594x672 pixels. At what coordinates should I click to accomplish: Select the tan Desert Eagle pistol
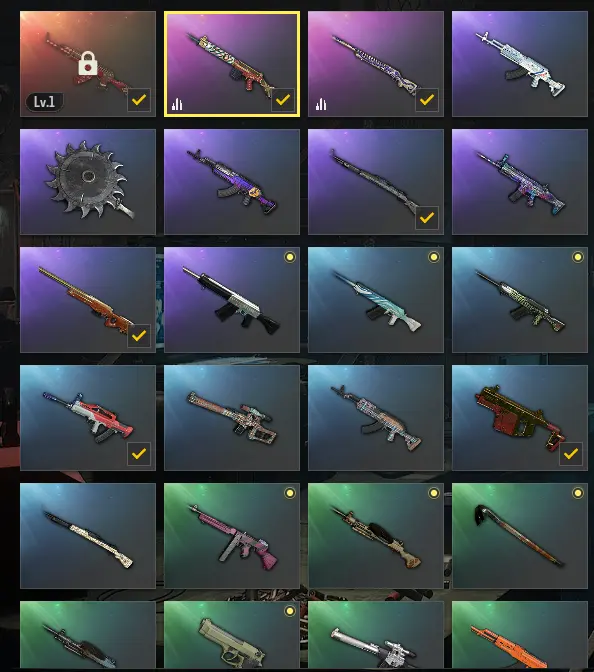(x=232, y=635)
